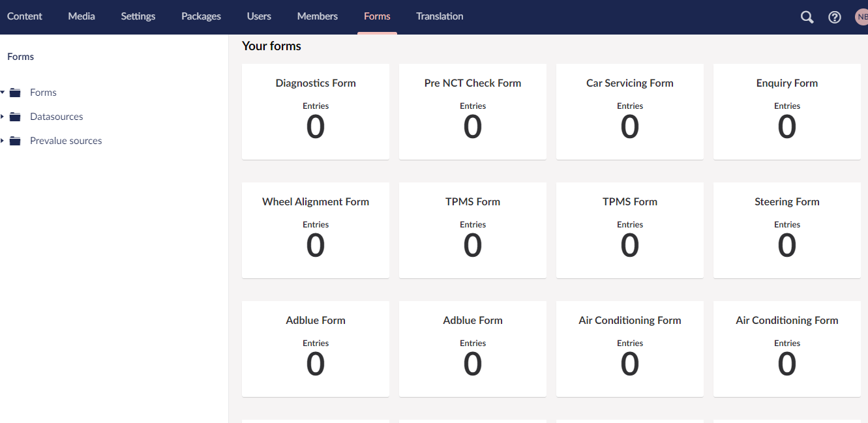The image size is (868, 423).
Task: Click the user avatar in top bar
Action: pos(861,17)
